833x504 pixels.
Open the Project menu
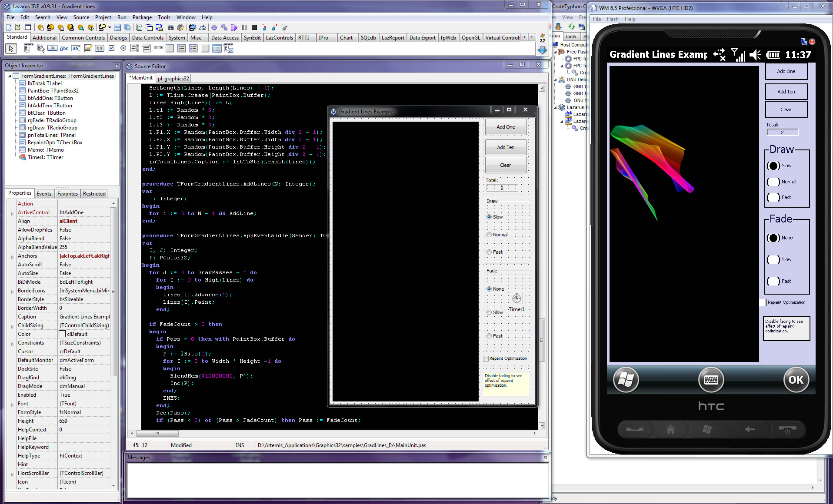coord(103,17)
